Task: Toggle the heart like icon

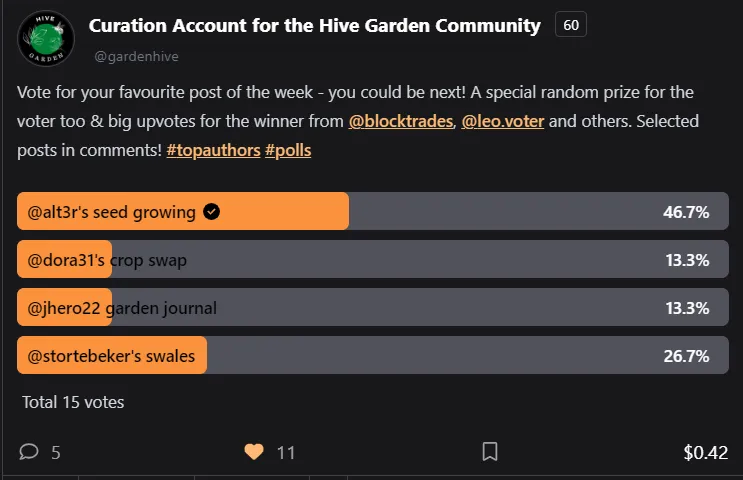Action: click(x=254, y=452)
